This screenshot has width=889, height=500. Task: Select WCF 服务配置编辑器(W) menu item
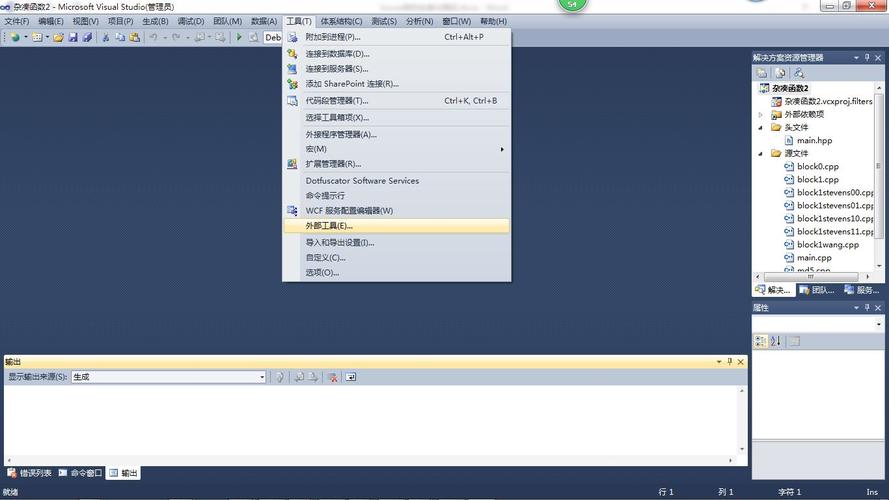396,211
